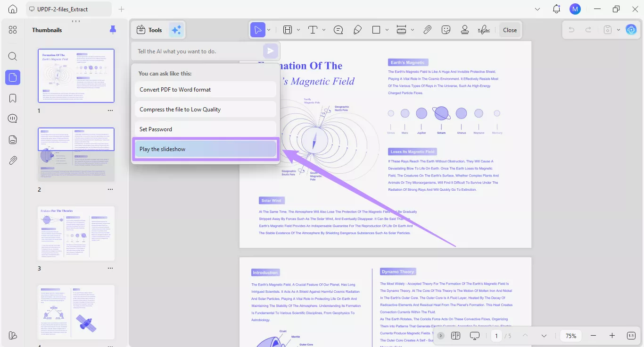Open the Comments panel in sidebar
The height and width of the screenshot is (347, 644).
click(13, 118)
